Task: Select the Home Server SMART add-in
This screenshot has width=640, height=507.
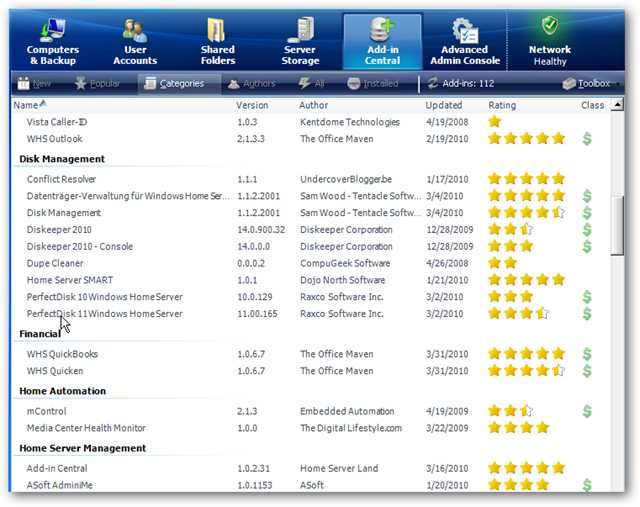Action: coord(70,280)
